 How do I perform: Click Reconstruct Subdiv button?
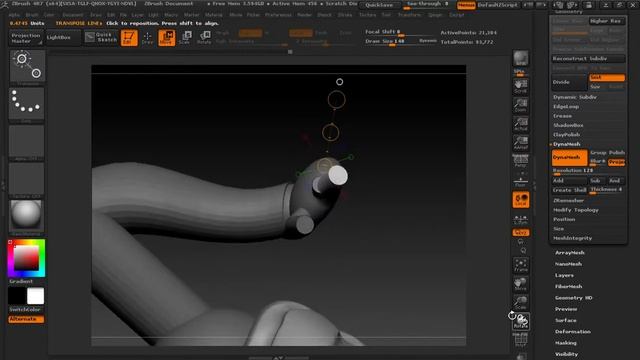588,59
